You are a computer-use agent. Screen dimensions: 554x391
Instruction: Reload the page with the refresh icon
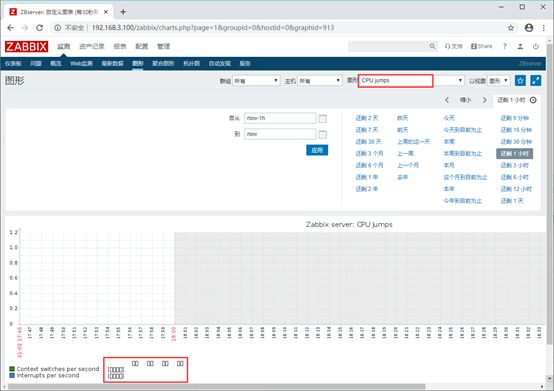[40, 28]
